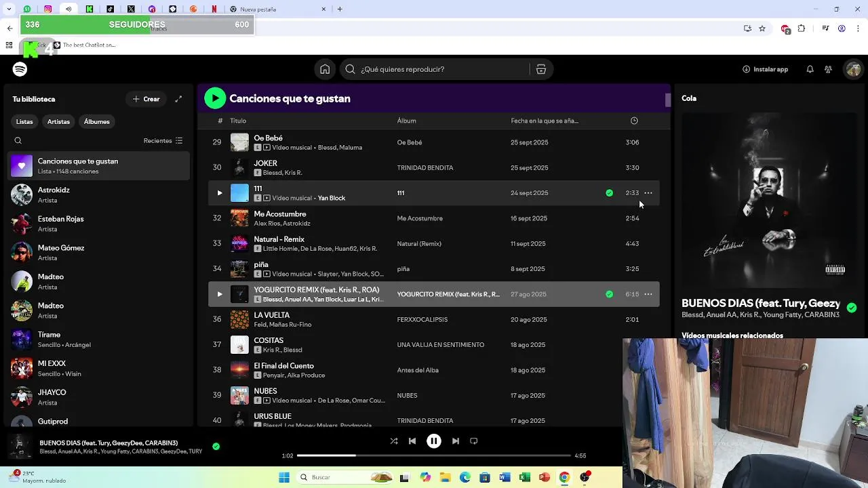Click Oe Bebé album cover thumbnail
Image resolution: width=868 pixels, height=488 pixels.
[x=239, y=142]
